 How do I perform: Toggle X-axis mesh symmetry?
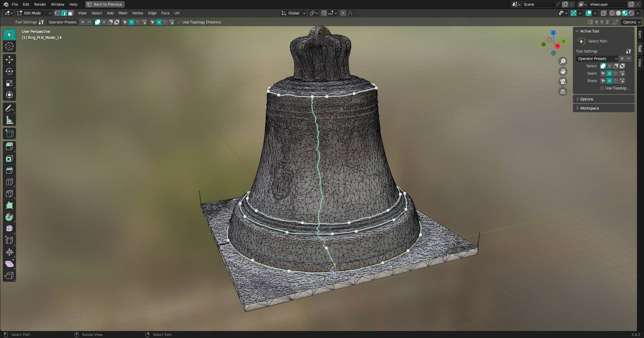tap(596, 22)
